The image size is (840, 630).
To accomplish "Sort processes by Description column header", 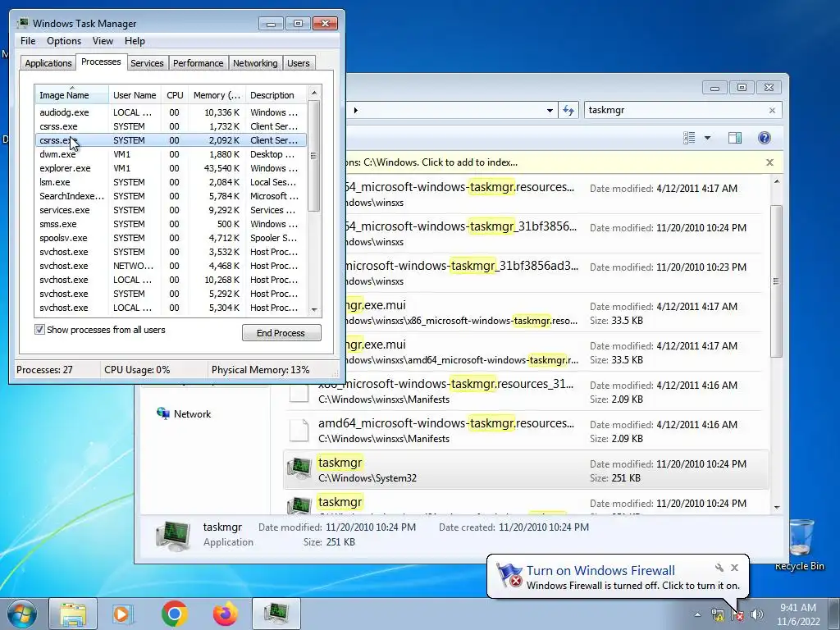I will click(x=276, y=95).
